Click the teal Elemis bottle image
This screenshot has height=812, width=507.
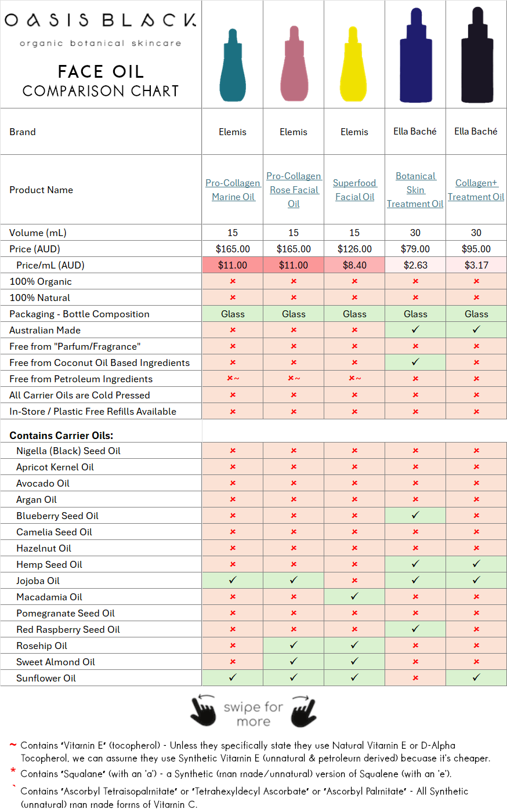click(233, 65)
